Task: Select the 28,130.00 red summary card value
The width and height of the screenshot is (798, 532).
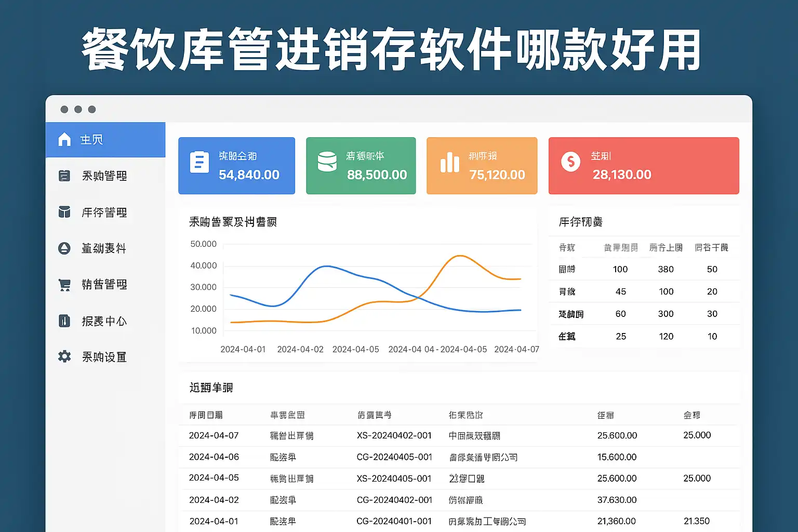Action: point(622,175)
